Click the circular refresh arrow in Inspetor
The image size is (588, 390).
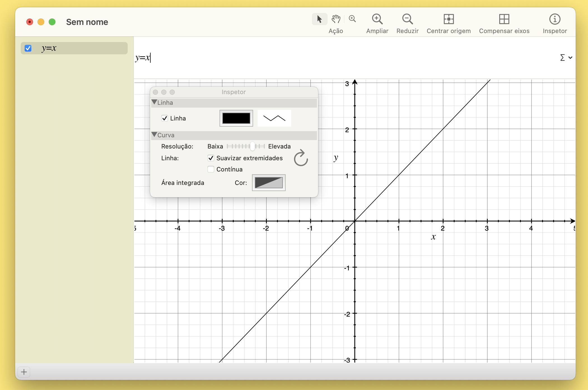pyautogui.click(x=301, y=158)
